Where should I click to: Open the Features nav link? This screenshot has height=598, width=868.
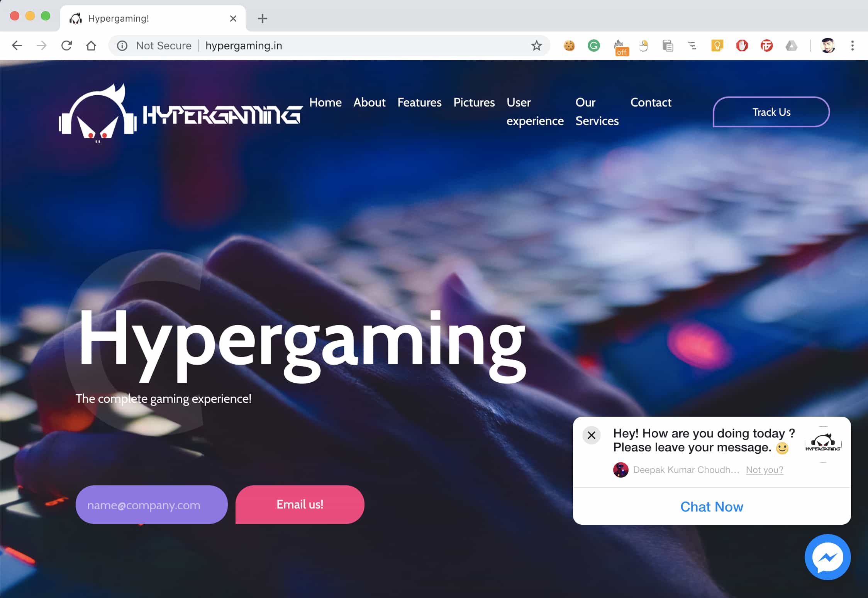pos(419,102)
